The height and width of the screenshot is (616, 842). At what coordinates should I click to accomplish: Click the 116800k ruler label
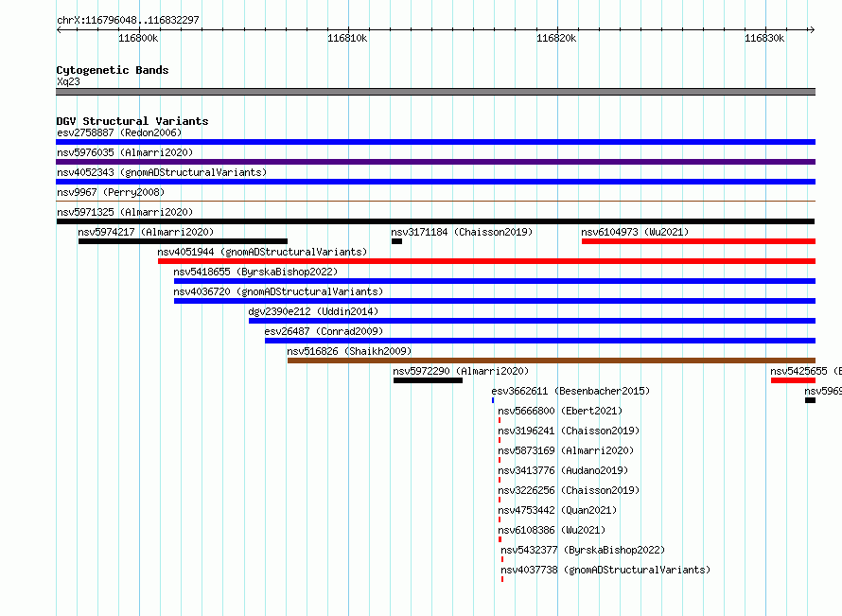(138, 38)
